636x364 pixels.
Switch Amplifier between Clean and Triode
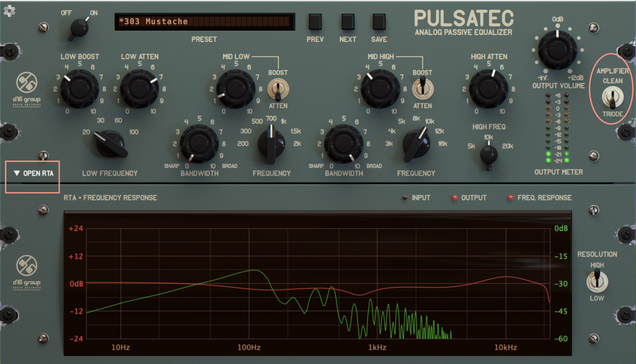(x=613, y=97)
